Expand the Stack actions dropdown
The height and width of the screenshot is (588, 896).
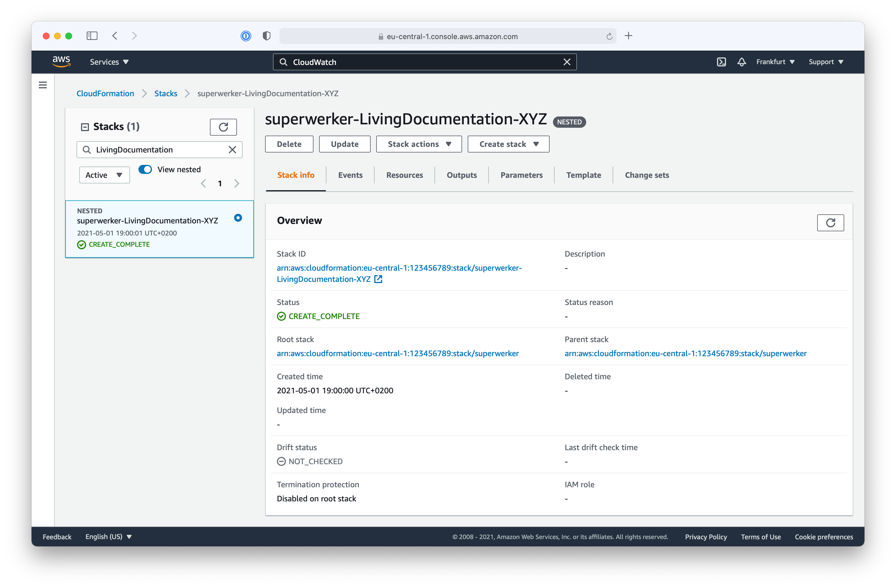coord(419,144)
